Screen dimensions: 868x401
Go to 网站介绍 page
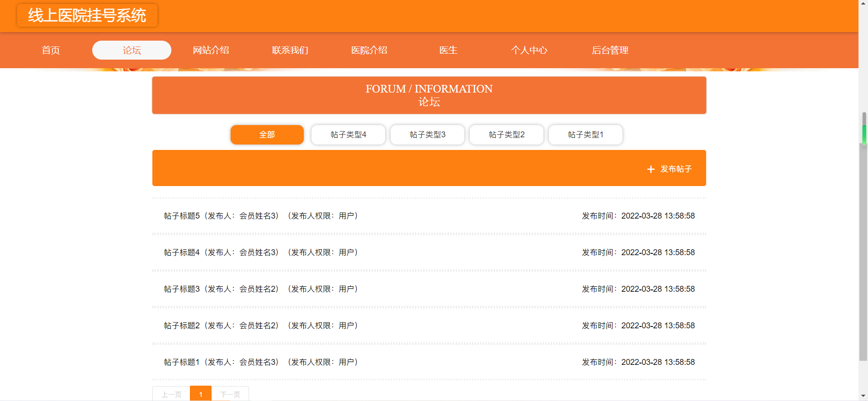(211, 50)
